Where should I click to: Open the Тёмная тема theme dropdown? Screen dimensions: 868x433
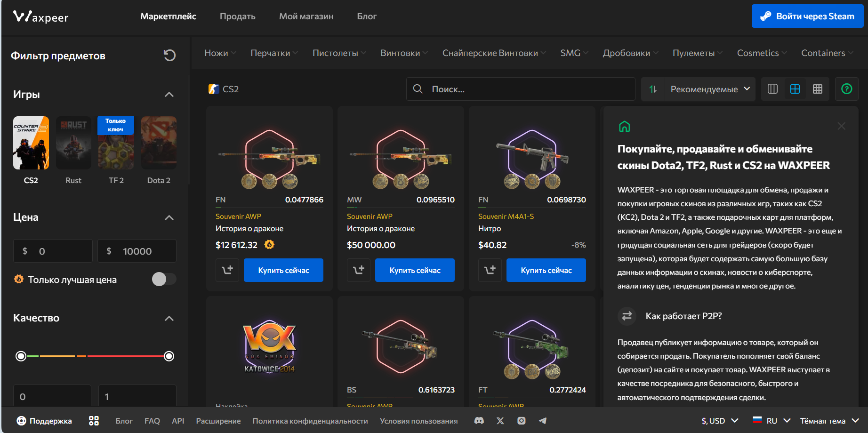(x=830, y=421)
